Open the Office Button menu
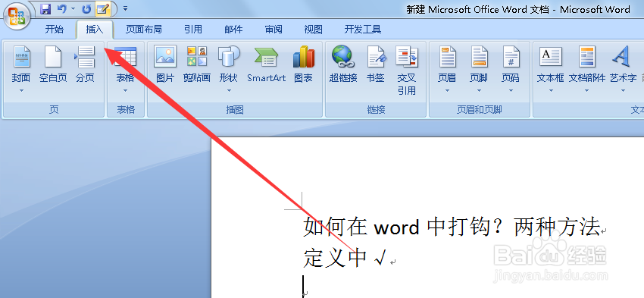This screenshot has height=298, width=644. 17,16
